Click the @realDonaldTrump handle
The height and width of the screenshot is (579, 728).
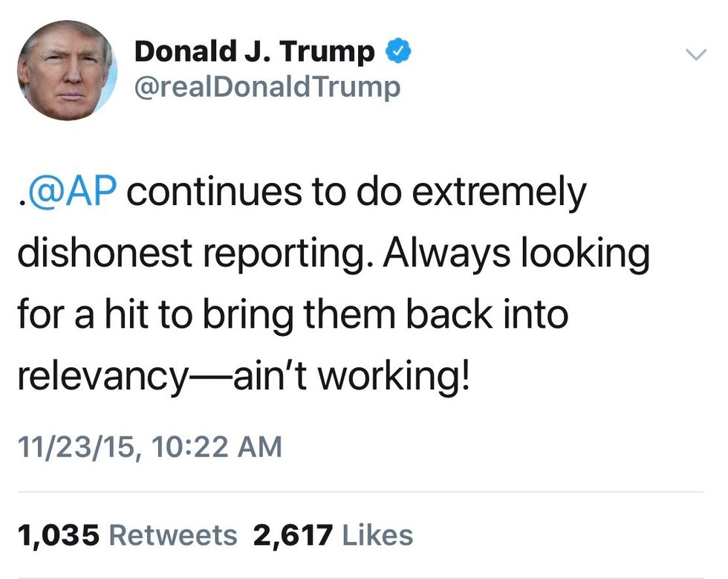[267, 87]
